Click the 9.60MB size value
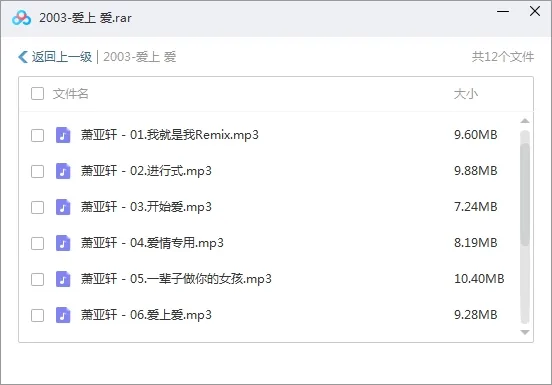 tap(476, 135)
